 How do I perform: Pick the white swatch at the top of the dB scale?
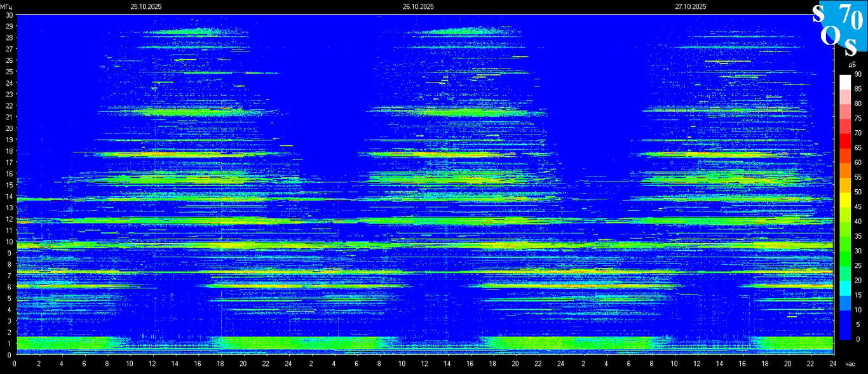[844, 81]
